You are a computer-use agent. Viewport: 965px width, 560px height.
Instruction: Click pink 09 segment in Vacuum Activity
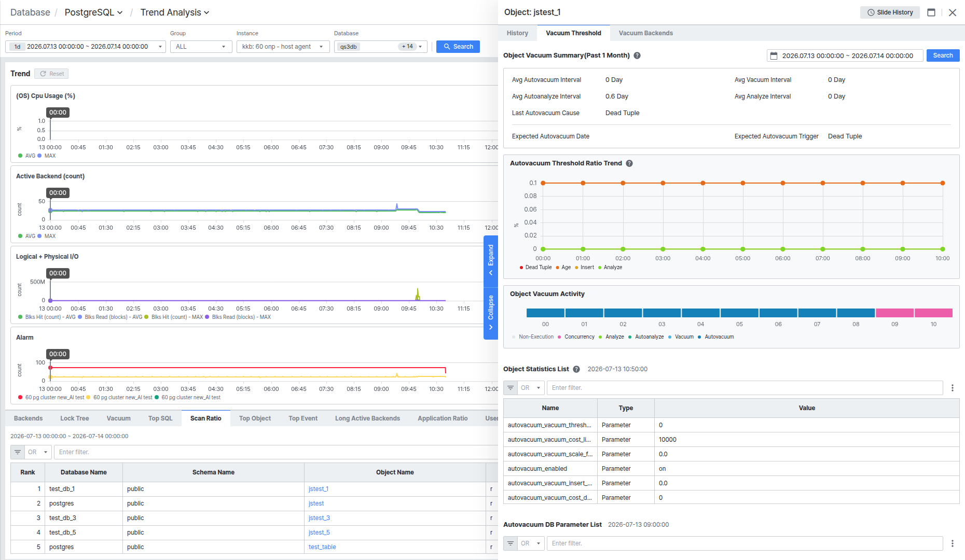click(894, 313)
